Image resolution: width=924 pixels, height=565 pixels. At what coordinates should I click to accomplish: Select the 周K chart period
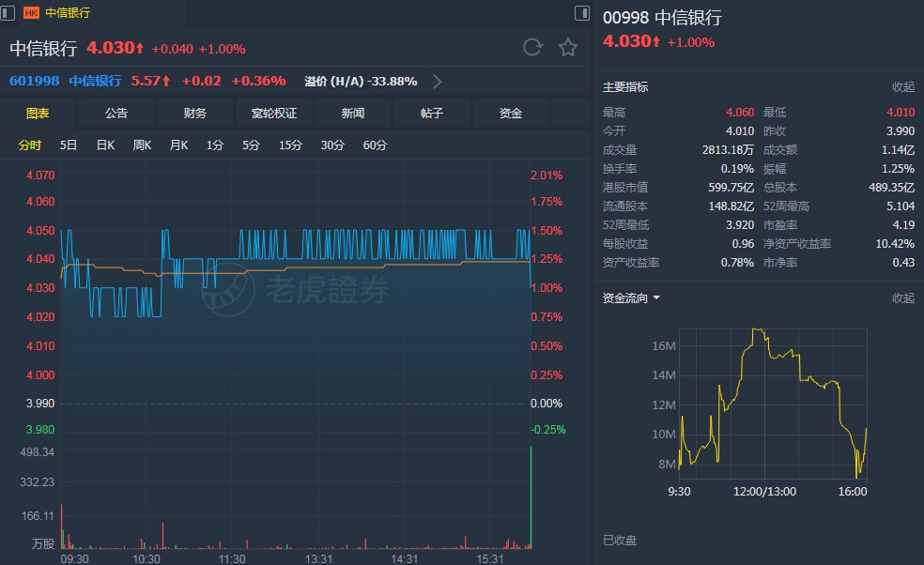pyautogui.click(x=142, y=145)
